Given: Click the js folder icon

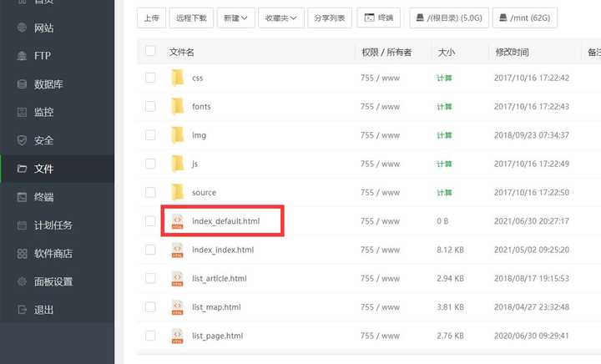Looking at the screenshot, I should pyautogui.click(x=178, y=164).
